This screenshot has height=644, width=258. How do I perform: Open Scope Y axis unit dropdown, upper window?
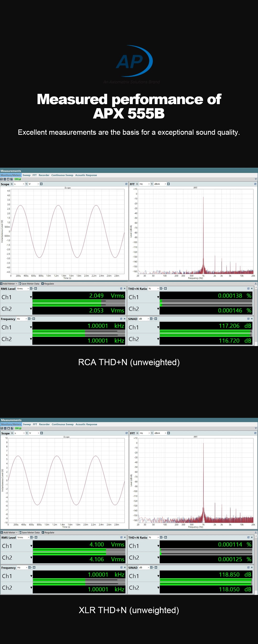tap(34, 184)
